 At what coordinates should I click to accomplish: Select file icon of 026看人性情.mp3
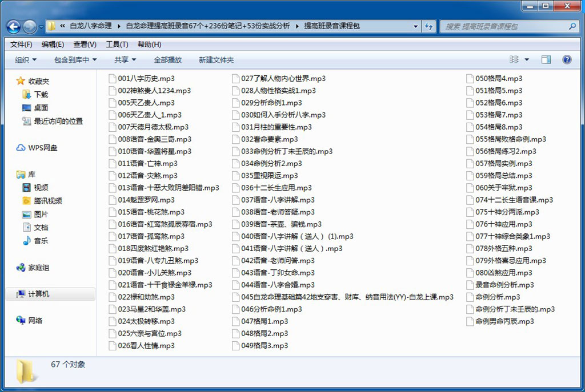(x=112, y=346)
